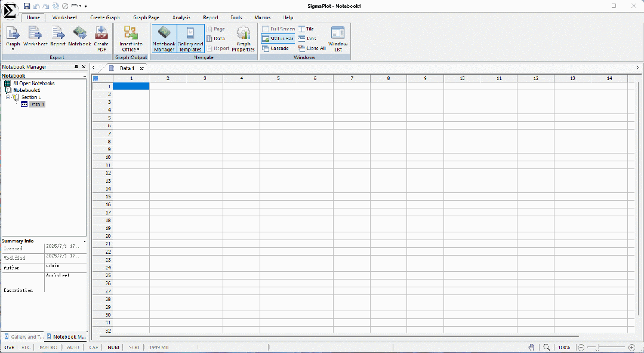Viewport: 644px width, 353px height.
Task: Click the Page navigate button
Action: click(x=215, y=29)
